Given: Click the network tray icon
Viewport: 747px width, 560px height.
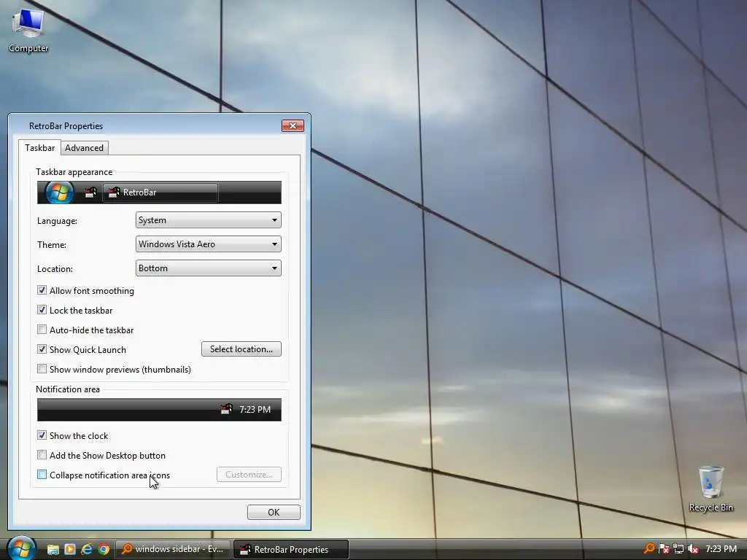Looking at the screenshot, I should (x=678, y=548).
